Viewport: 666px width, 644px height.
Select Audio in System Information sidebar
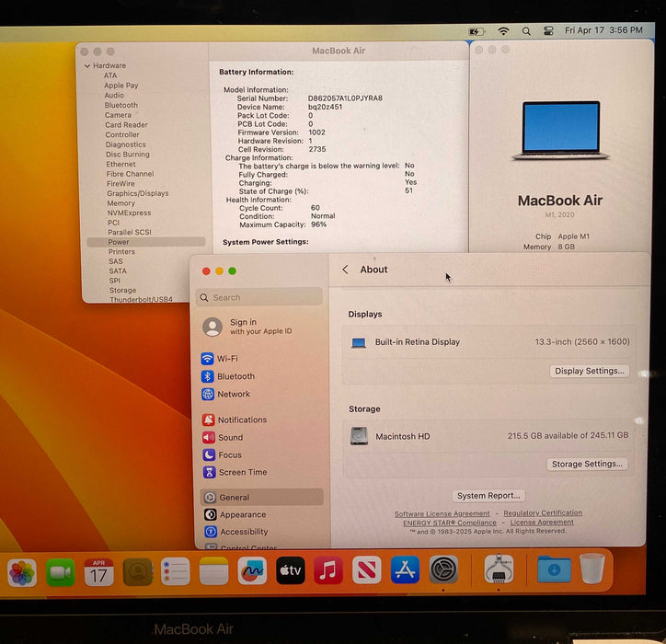[x=114, y=95]
